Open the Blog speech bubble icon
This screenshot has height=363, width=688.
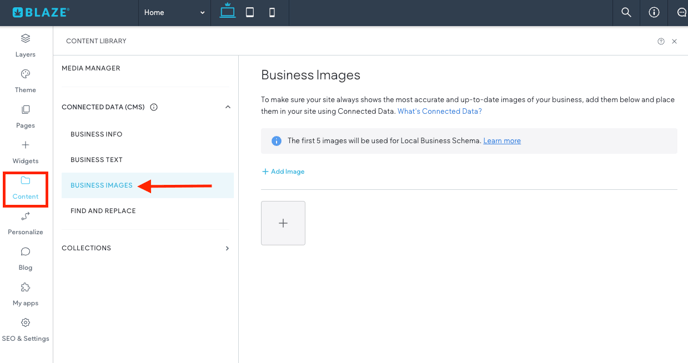pos(25,252)
